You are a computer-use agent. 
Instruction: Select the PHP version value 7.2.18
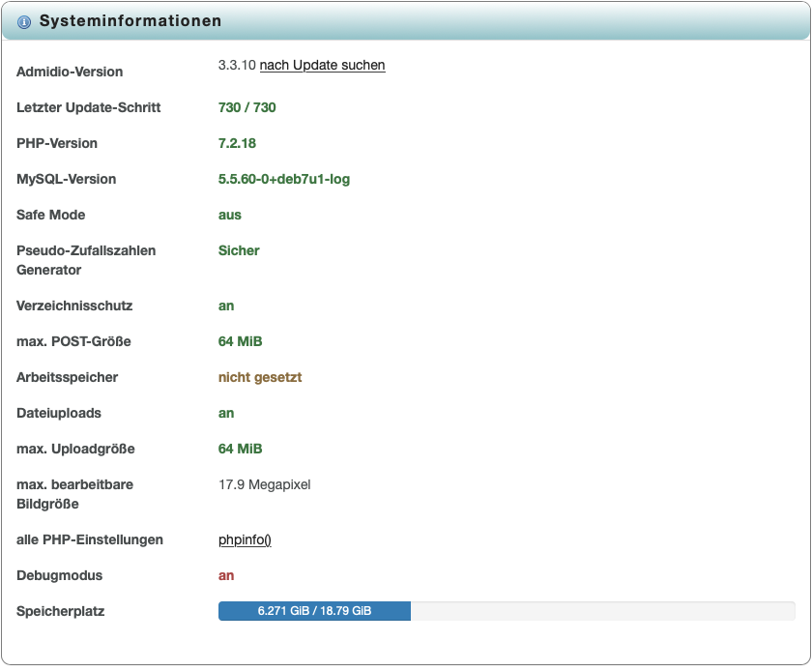click(237, 143)
